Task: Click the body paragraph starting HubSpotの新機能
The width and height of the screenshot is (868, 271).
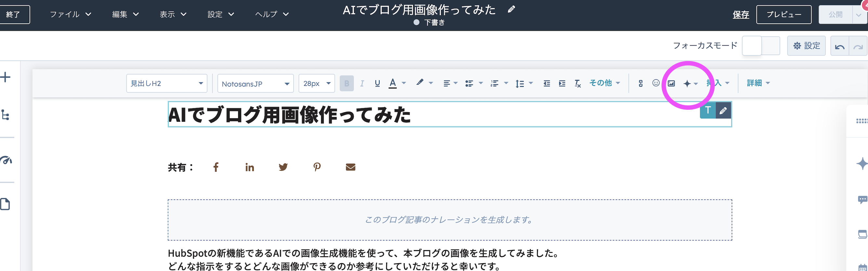Action: tap(364, 259)
